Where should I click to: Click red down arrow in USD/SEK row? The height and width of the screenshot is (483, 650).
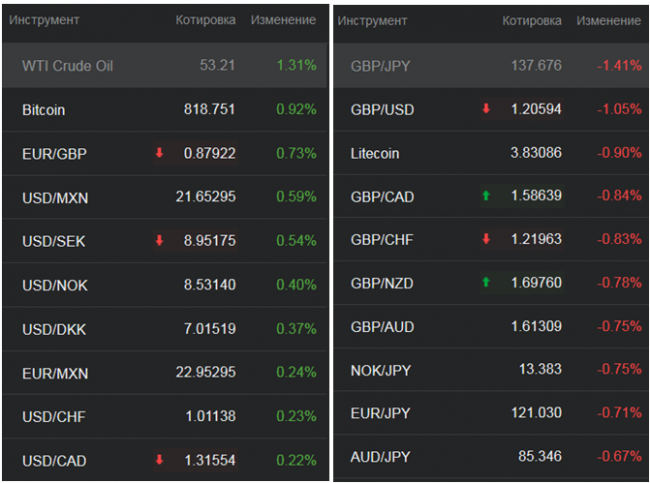coord(159,241)
